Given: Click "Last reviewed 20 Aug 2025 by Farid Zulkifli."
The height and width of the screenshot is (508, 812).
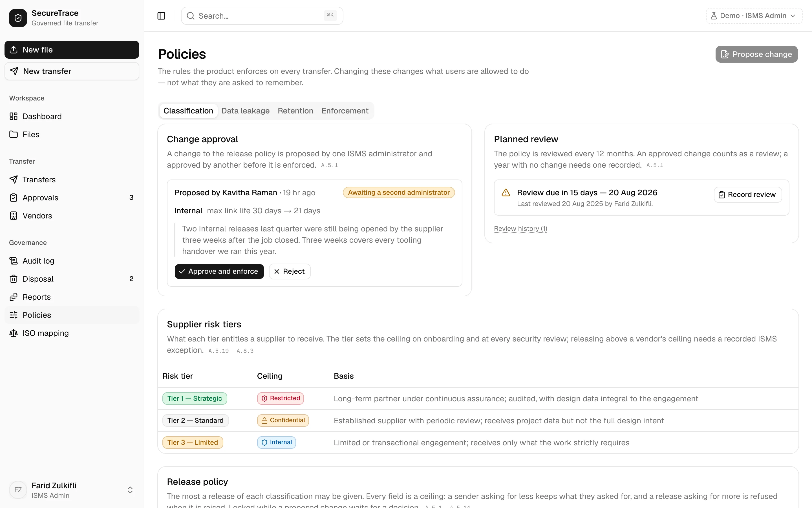Looking at the screenshot, I should pos(585,204).
